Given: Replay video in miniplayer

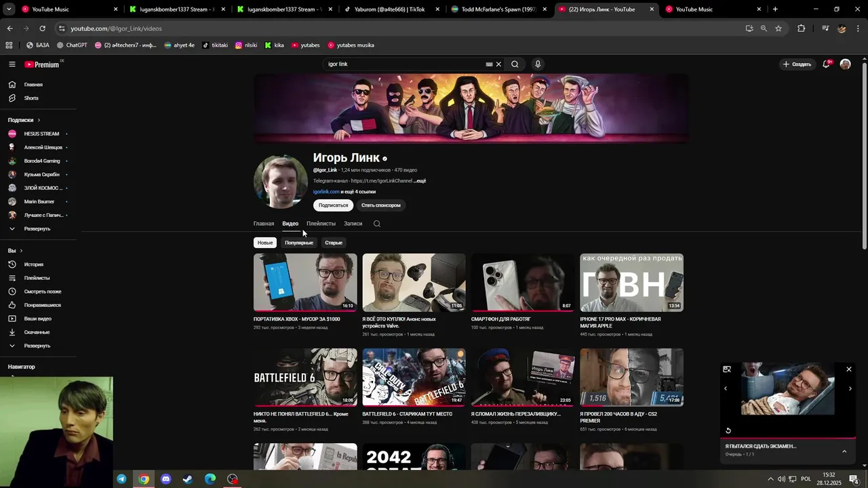Looking at the screenshot, I should pyautogui.click(x=728, y=430).
